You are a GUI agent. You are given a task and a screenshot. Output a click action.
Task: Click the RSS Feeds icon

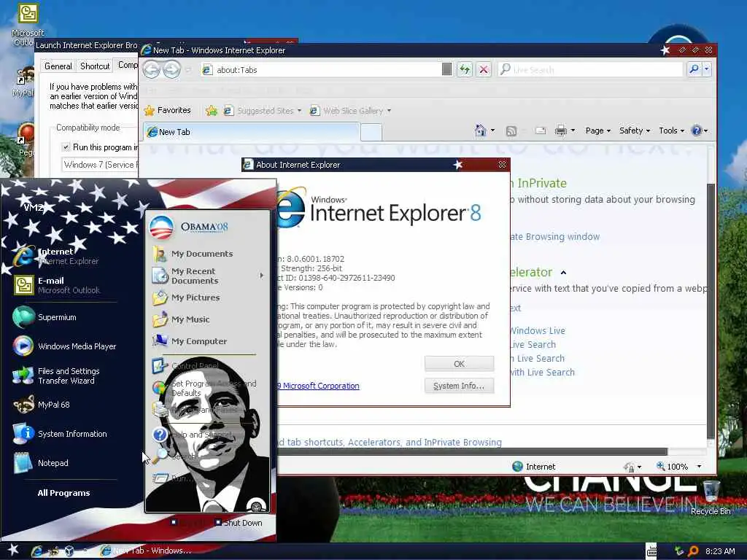(x=511, y=131)
